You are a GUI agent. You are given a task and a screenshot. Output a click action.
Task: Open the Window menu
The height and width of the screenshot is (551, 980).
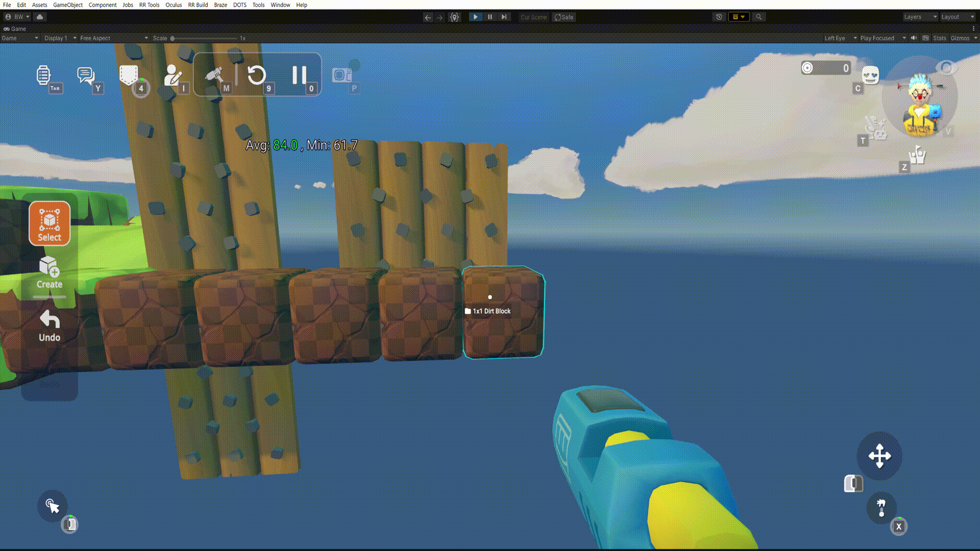(x=280, y=5)
